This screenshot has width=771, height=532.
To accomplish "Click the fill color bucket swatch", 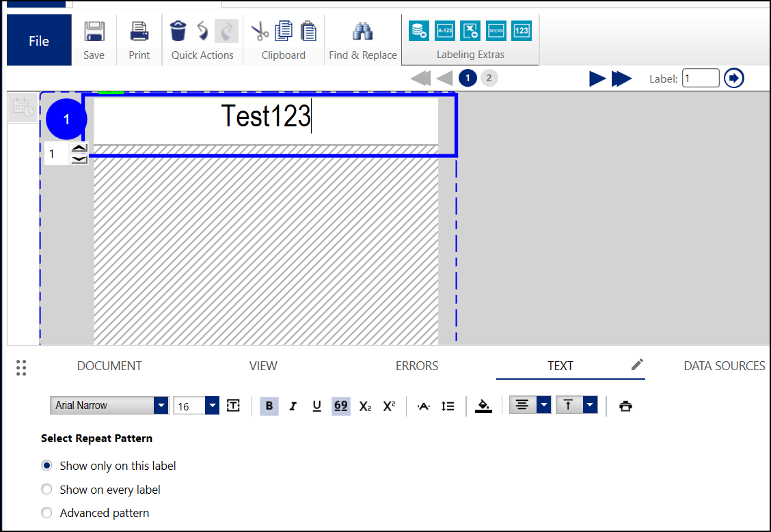I will tap(483, 406).
